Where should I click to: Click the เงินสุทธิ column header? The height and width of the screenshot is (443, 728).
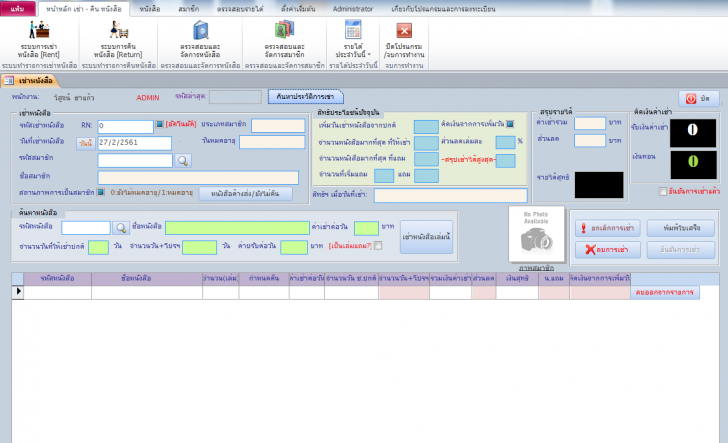pyautogui.click(x=517, y=279)
